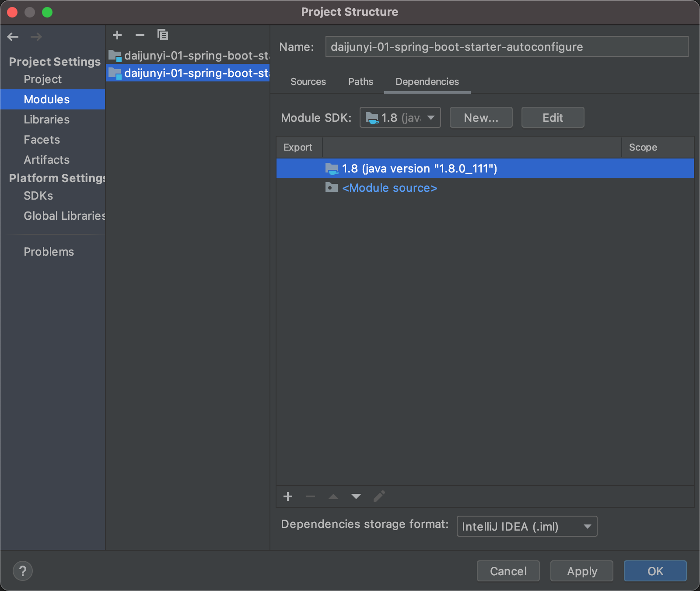This screenshot has height=591, width=700.
Task: Edit dependency with pencil icon
Action: coord(379,496)
